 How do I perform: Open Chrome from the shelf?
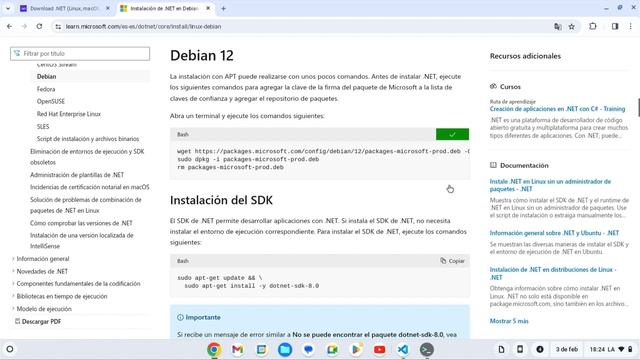(x=214, y=349)
